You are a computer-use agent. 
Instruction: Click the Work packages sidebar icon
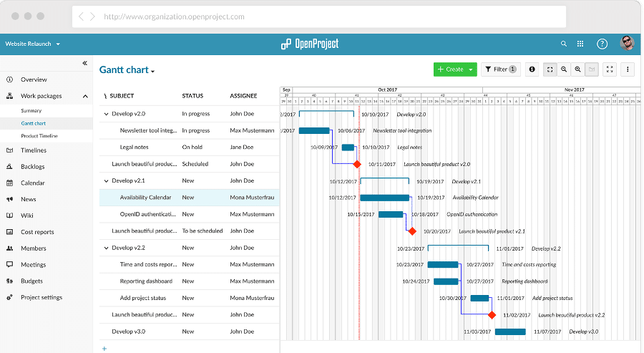pyautogui.click(x=9, y=96)
